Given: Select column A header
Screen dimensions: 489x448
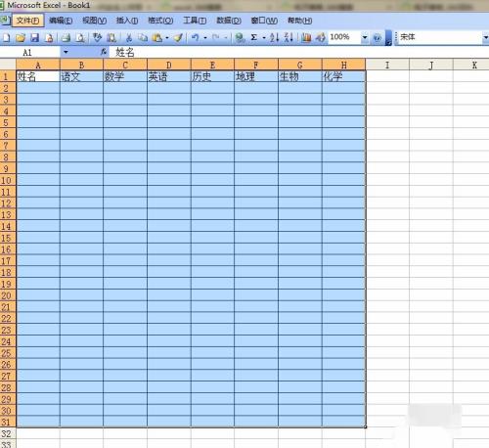Looking at the screenshot, I should coord(38,65).
